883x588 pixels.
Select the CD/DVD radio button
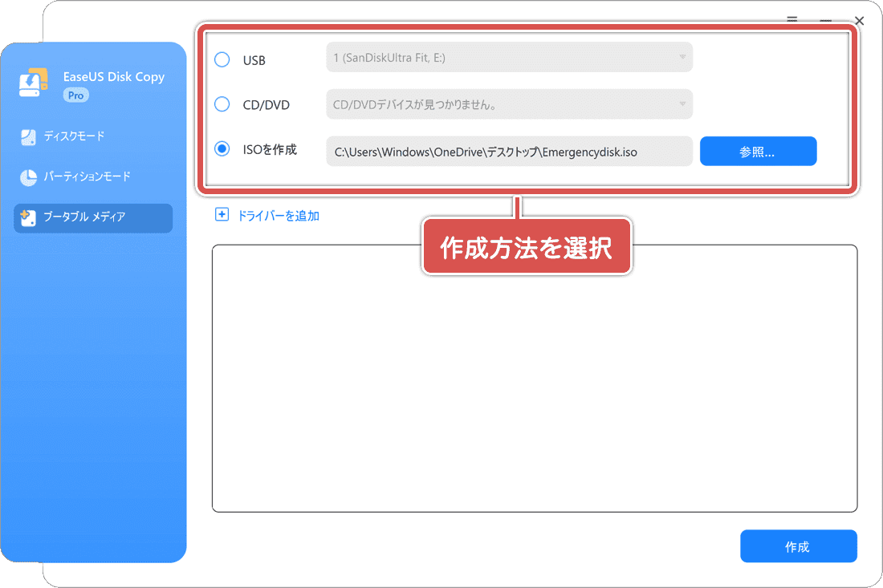tap(222, 104)
